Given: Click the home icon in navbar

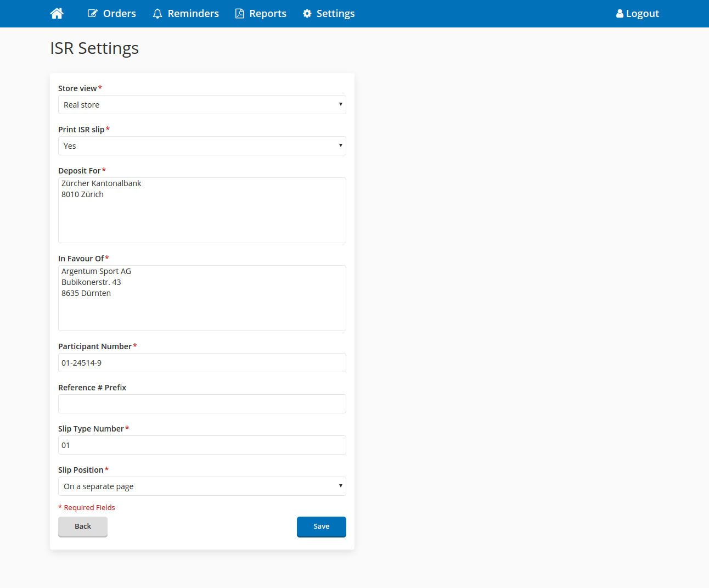Looking at the screenshot, I should [57, 14].
